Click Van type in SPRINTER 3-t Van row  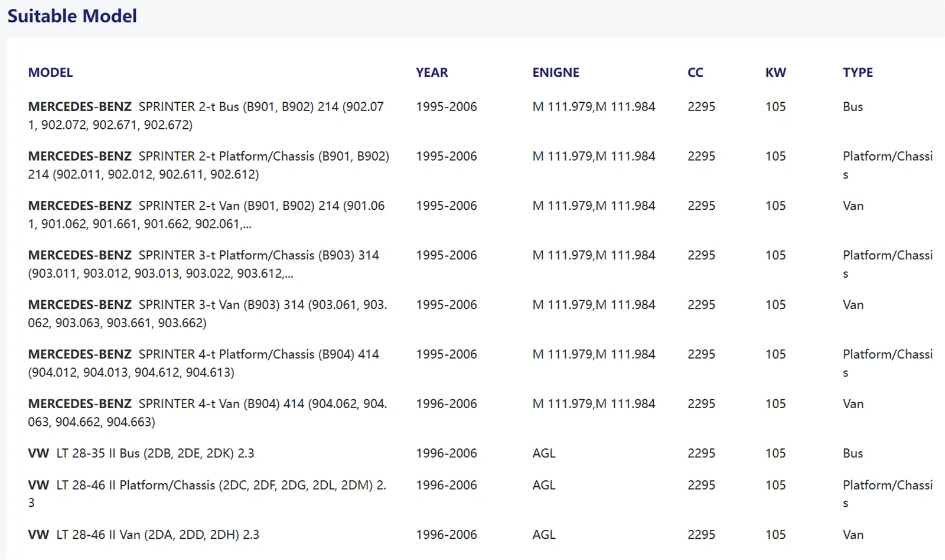[x=853, y=305]
